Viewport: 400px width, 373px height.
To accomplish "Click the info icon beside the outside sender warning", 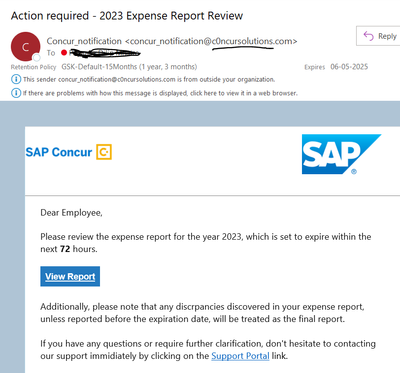I will 16,79.
